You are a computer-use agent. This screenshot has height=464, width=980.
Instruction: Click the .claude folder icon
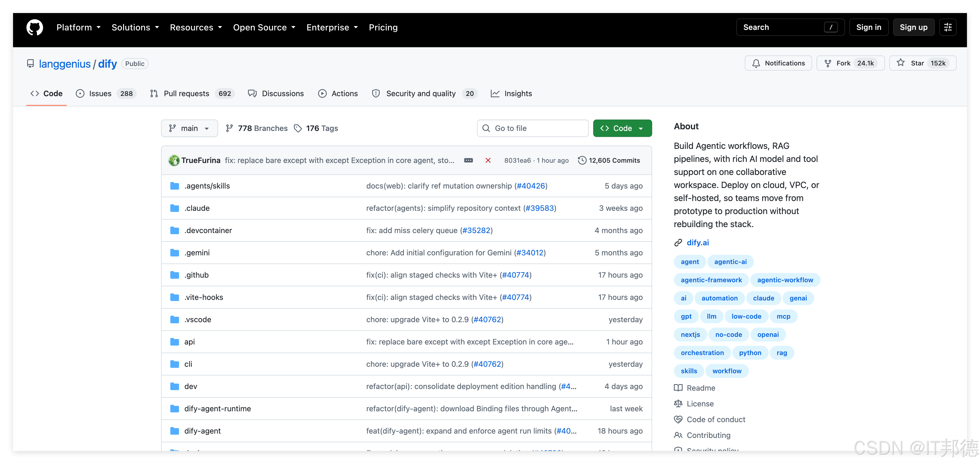[175, 208]
